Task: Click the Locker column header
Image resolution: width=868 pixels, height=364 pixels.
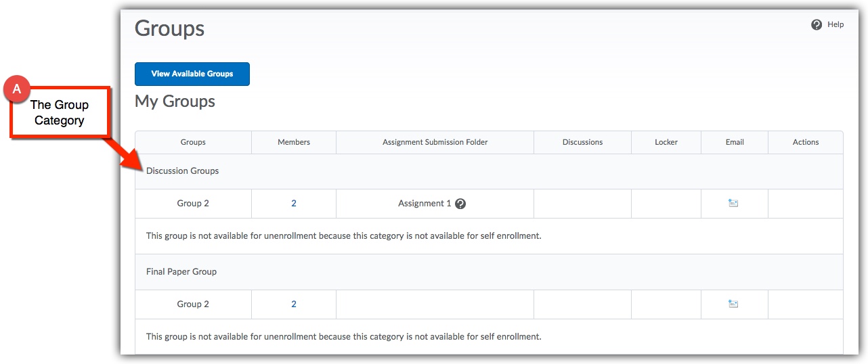Action: coord(666,142)
